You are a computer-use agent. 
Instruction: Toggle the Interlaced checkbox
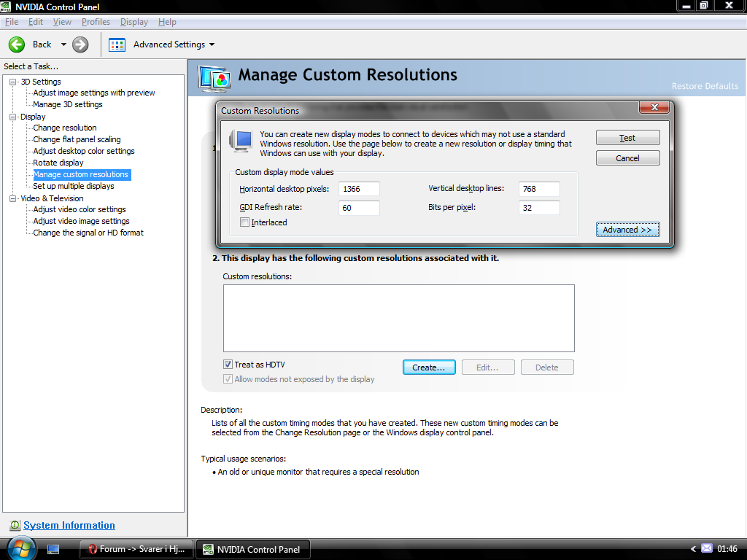click(244, 222)
